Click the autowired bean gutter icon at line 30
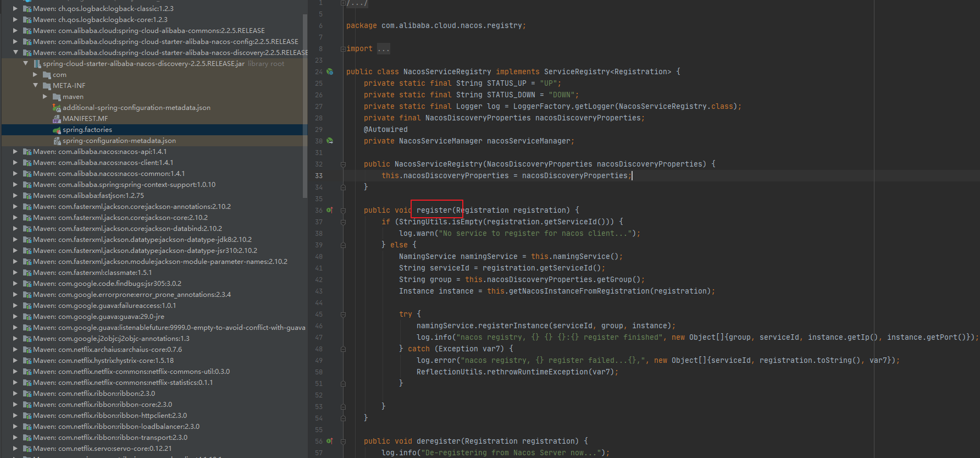The width and height of the screenshot is (980, 458). coord(330,141)
